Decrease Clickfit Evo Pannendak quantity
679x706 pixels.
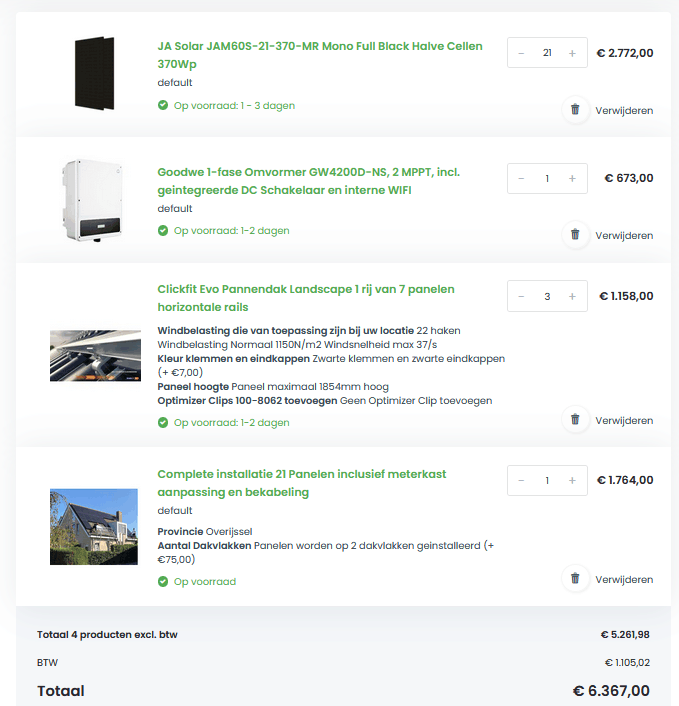(522, 296)
